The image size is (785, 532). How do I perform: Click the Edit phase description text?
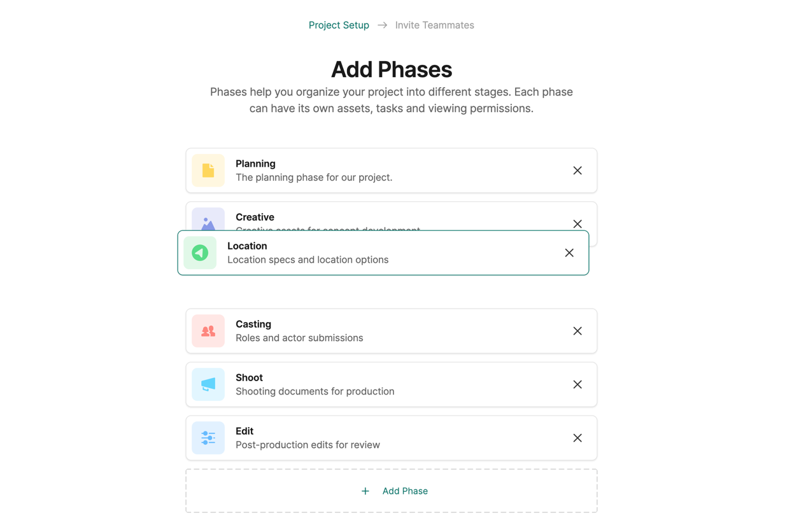pos(308,445)
